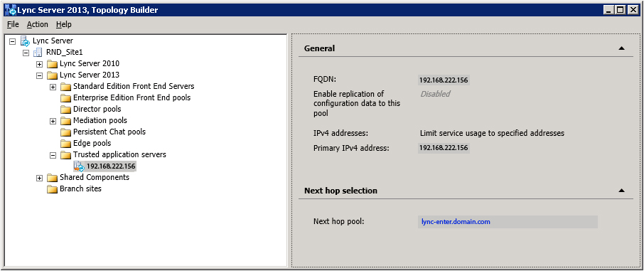Click the 'Next hop pool:' label
This screenshot has height=271, width=644.
pyautogui.click(x=339, y=222)
